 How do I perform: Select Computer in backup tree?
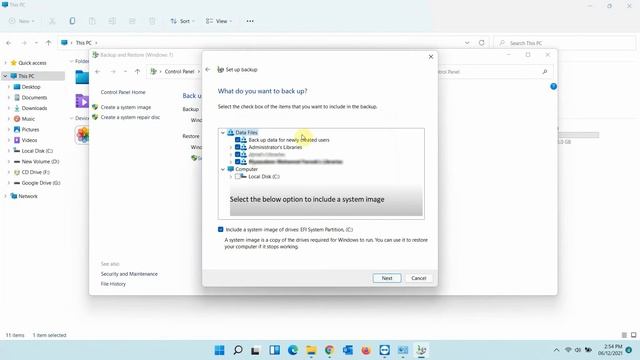246,169
